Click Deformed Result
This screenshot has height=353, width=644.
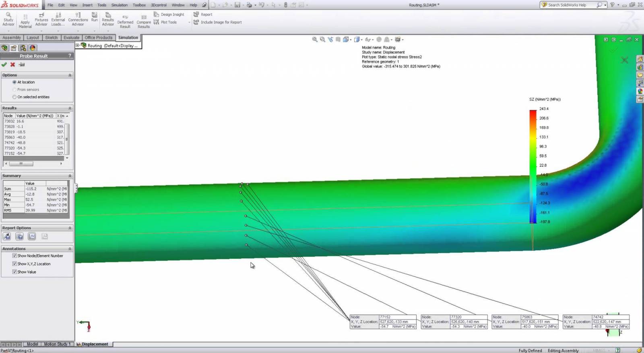125,22
